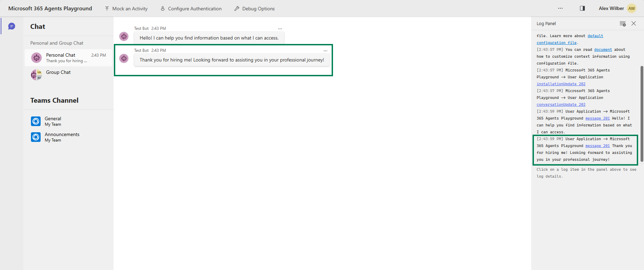Click the Group Chat avatar icon
644x270 pixels.
[x=36, y=75]
